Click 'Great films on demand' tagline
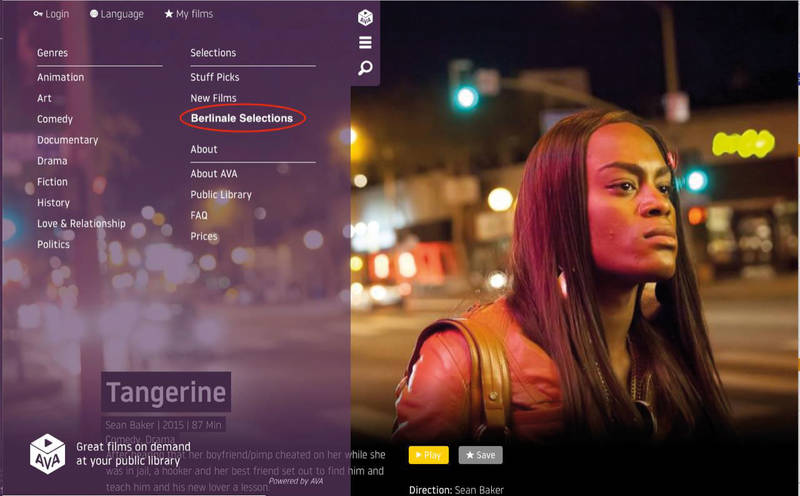800x496 pixels. (x=133, y=447)
